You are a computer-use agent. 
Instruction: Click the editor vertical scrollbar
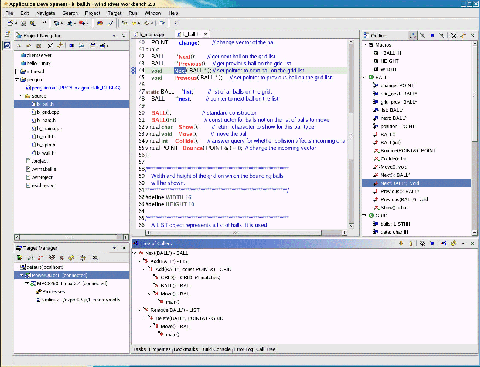351,133
